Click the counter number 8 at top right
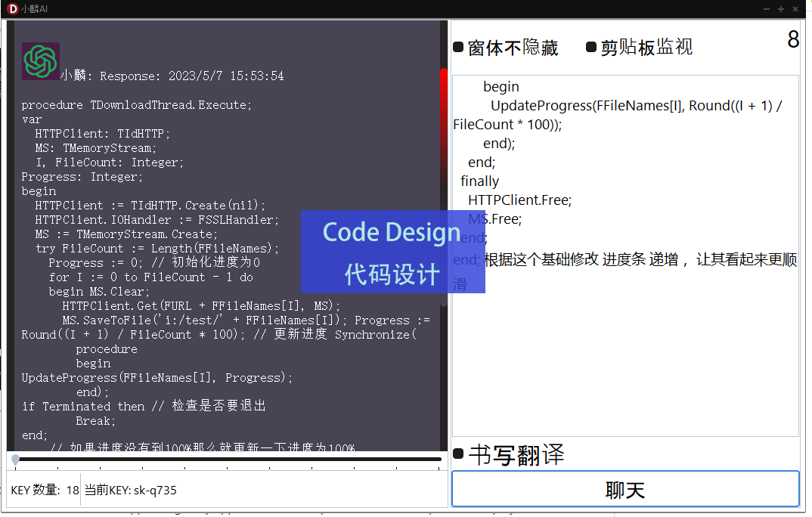812x517 pixels. point(793,39)
